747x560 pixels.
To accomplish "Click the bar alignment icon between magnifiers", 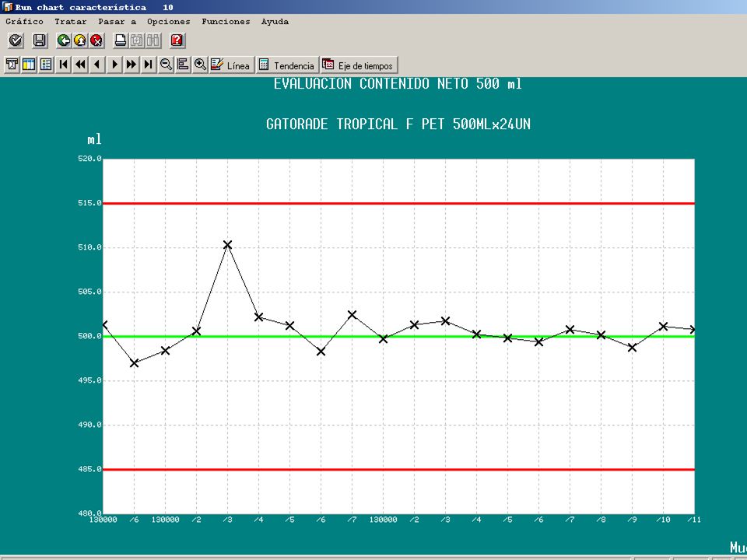I will pos(183,65).
